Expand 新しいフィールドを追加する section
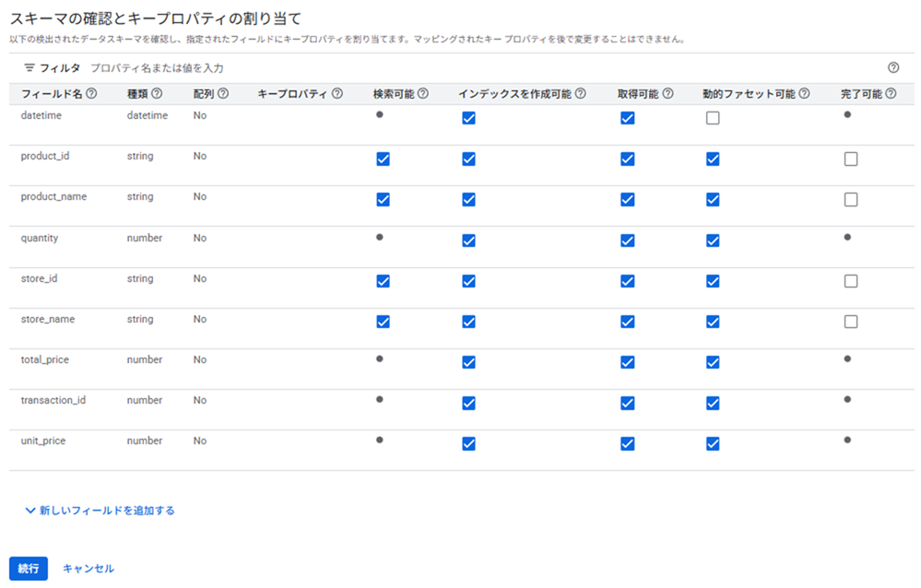 (x=100, y=510)
